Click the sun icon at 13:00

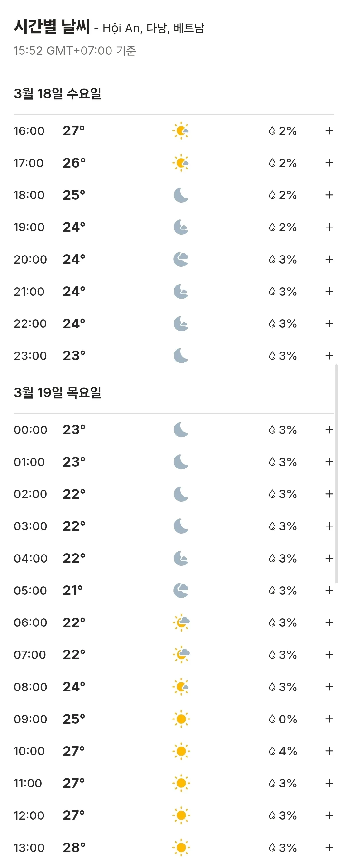coord(181,847)
